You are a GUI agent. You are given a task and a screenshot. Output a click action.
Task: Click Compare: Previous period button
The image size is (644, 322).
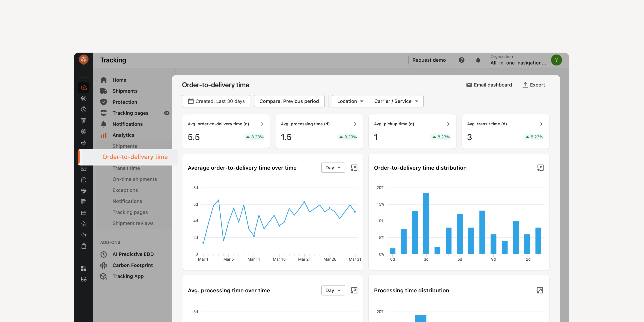289,101
